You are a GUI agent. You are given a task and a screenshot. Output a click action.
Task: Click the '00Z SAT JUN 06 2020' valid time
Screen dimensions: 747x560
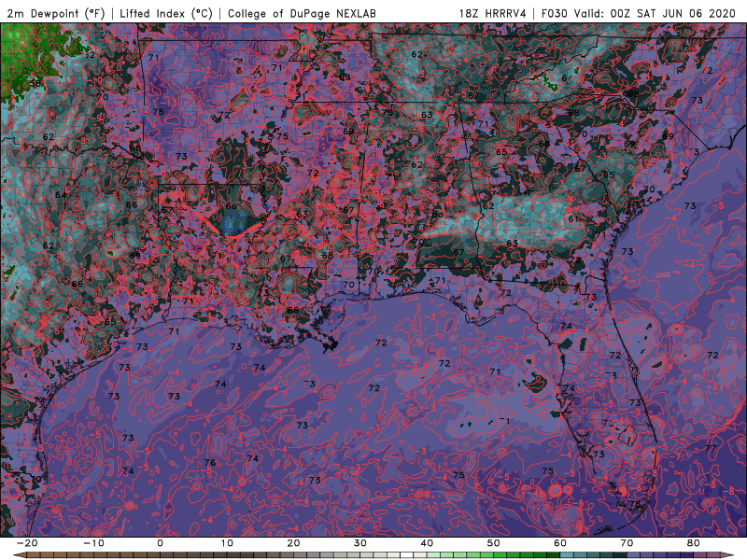pyautogui.click(x=673, y=13)
